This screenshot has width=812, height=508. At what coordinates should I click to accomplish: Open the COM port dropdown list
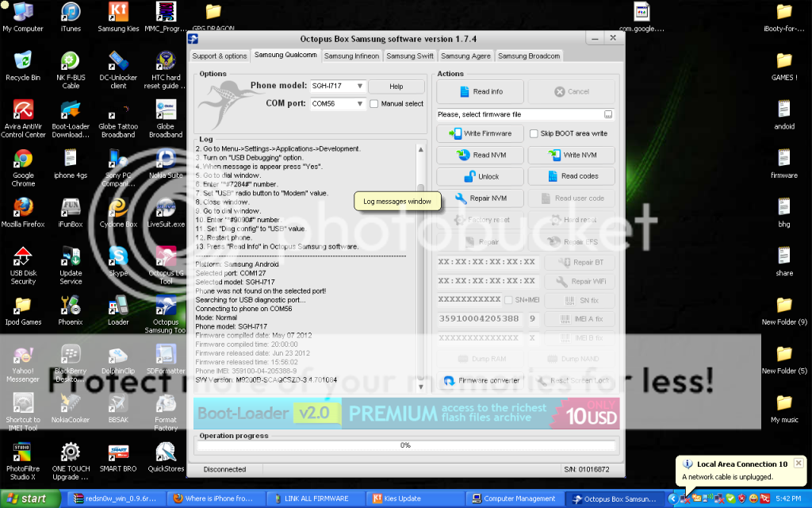click(x=359, y=104)
